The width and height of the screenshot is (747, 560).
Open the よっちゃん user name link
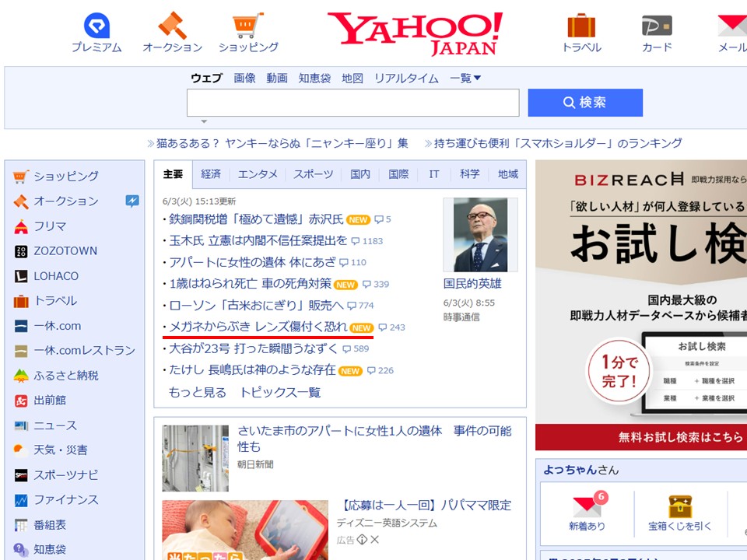(x=570, y=470)
